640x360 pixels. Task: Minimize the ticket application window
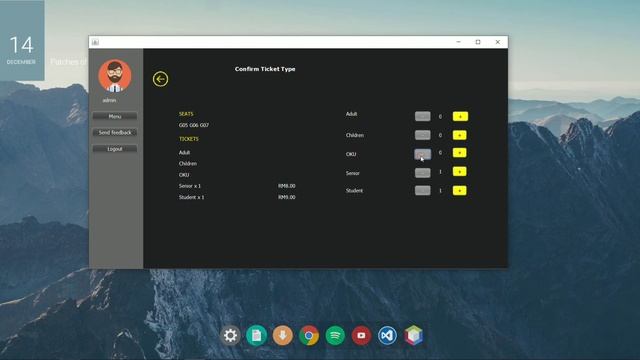tap(458, 42)
